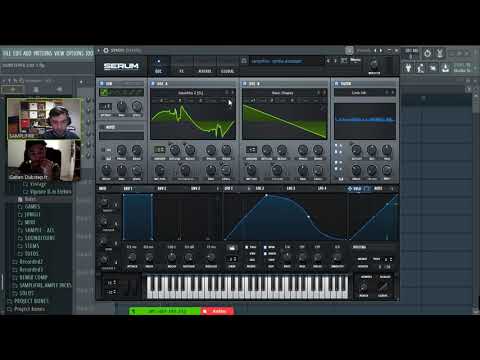Viewport: 480px width, 360px height.
Task: Click OSC A unison voices box
Action: [x=160, y=150]
